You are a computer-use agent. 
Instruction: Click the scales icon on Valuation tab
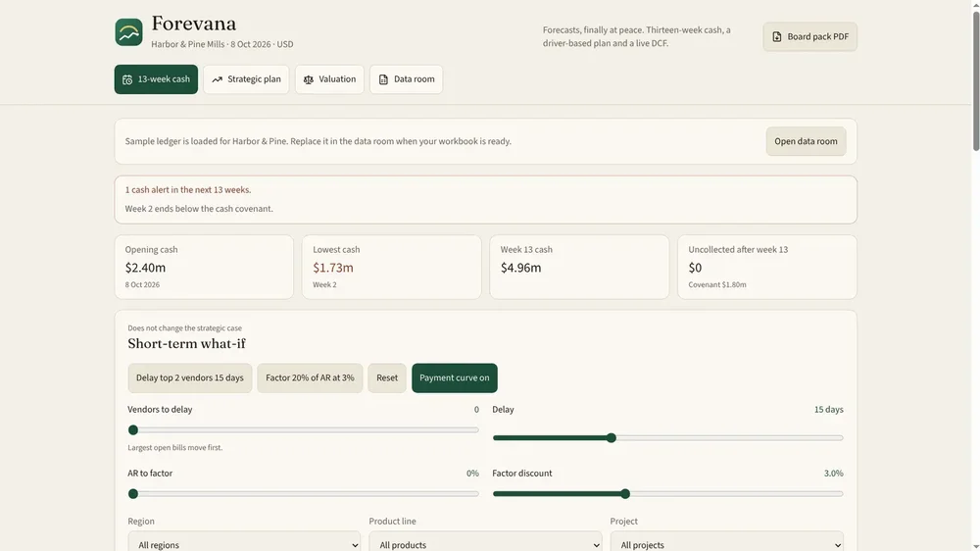[308, 79]
